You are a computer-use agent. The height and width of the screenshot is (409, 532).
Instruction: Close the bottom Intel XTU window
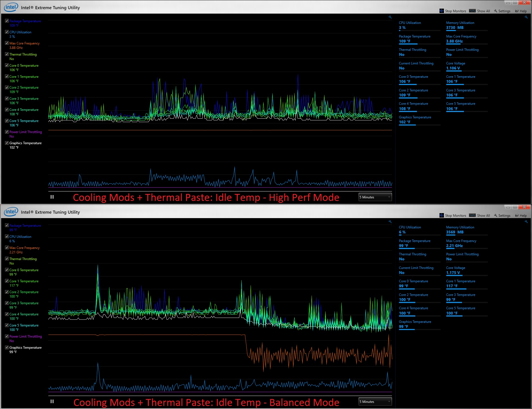coord(524,207)
